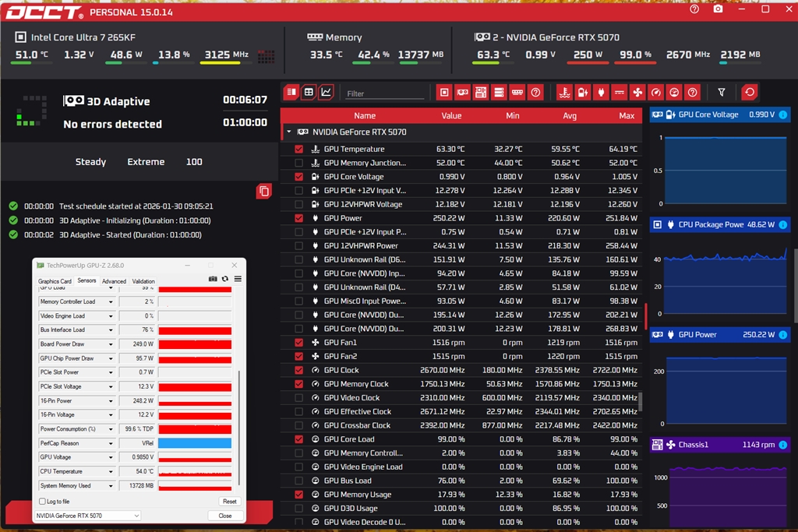The image size is (798, 532).
Task: Check the GPU Bus Load checkbox
Action: (298, 481)
